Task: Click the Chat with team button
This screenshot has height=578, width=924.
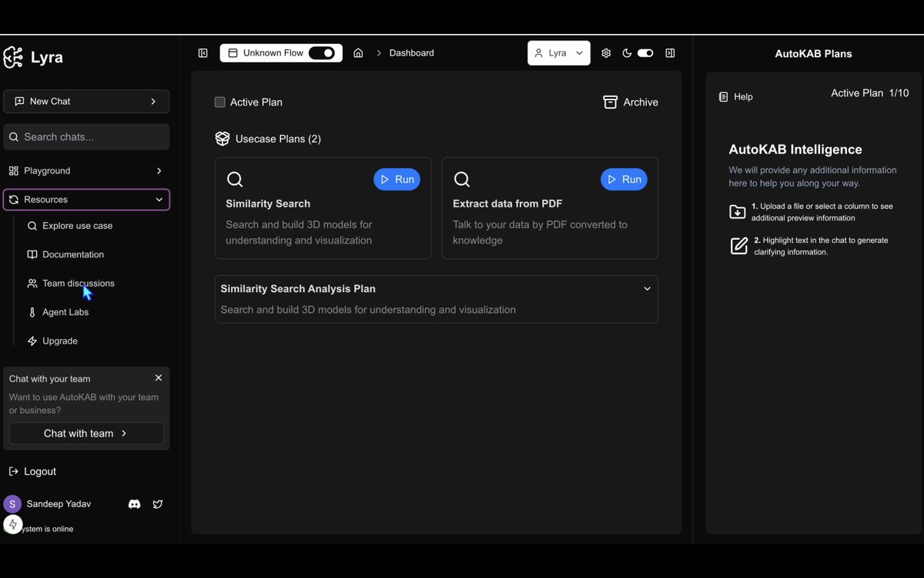Action: (x=86, y=433)
